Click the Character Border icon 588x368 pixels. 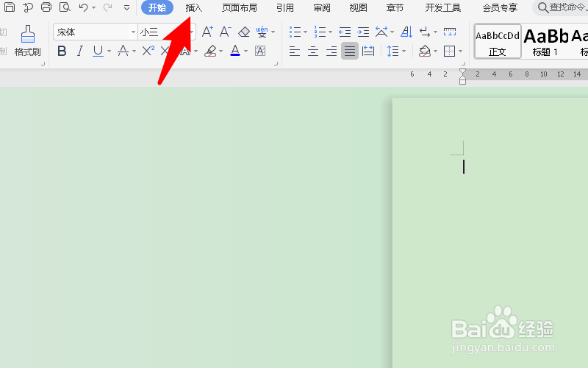[x=260, y=51]
